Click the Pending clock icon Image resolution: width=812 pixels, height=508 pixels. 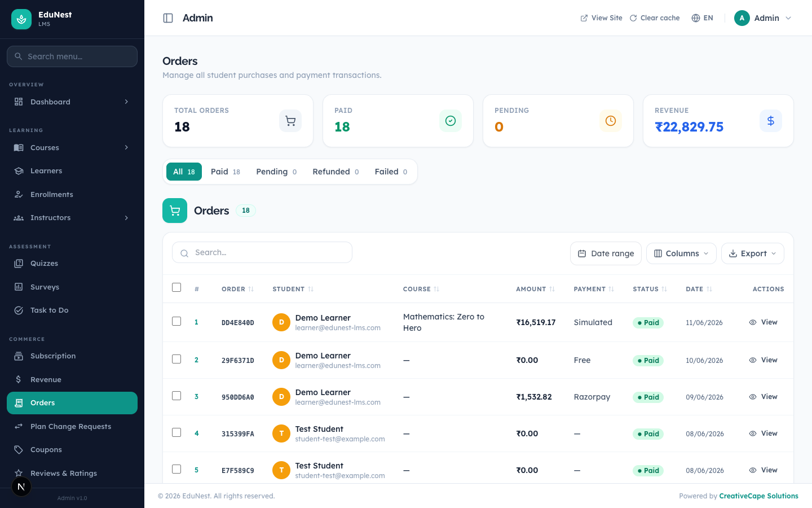611,121
